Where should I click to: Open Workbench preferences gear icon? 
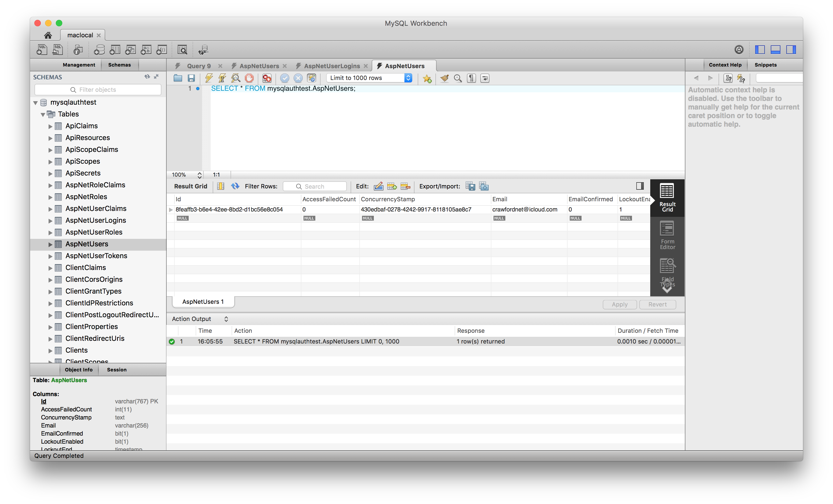(x=739, y=50)
